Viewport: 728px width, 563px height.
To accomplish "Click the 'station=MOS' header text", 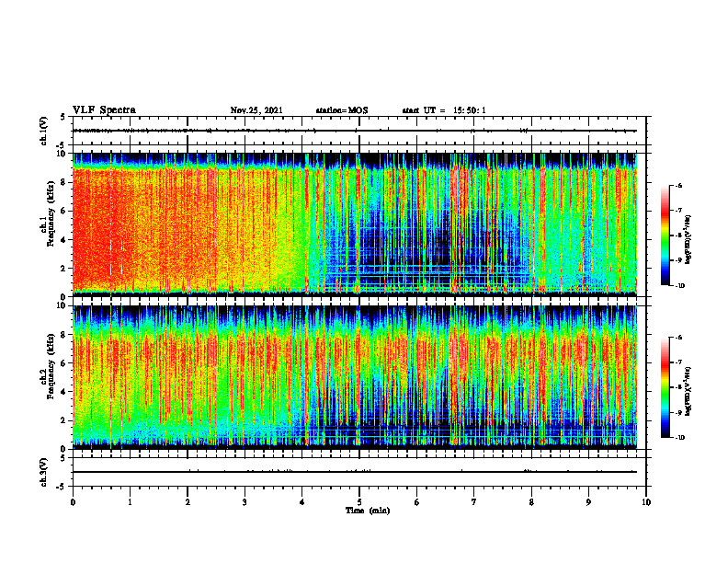I will click(342, 110).
